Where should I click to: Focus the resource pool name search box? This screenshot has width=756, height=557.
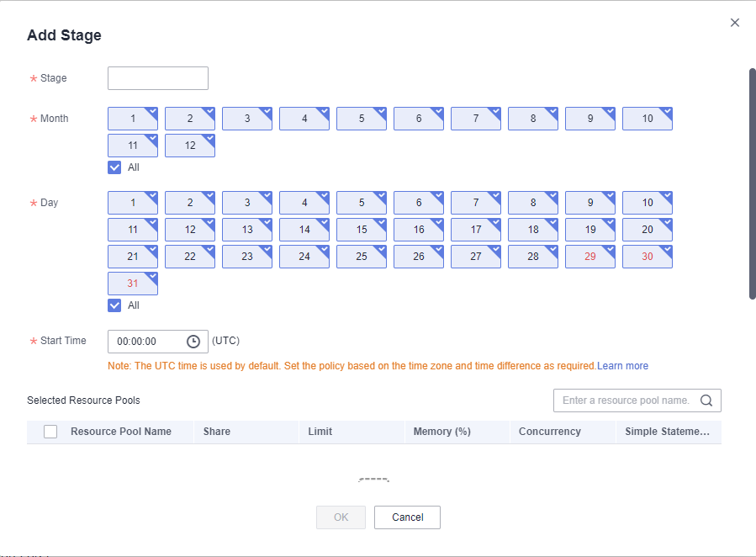[x=626, y=401]
